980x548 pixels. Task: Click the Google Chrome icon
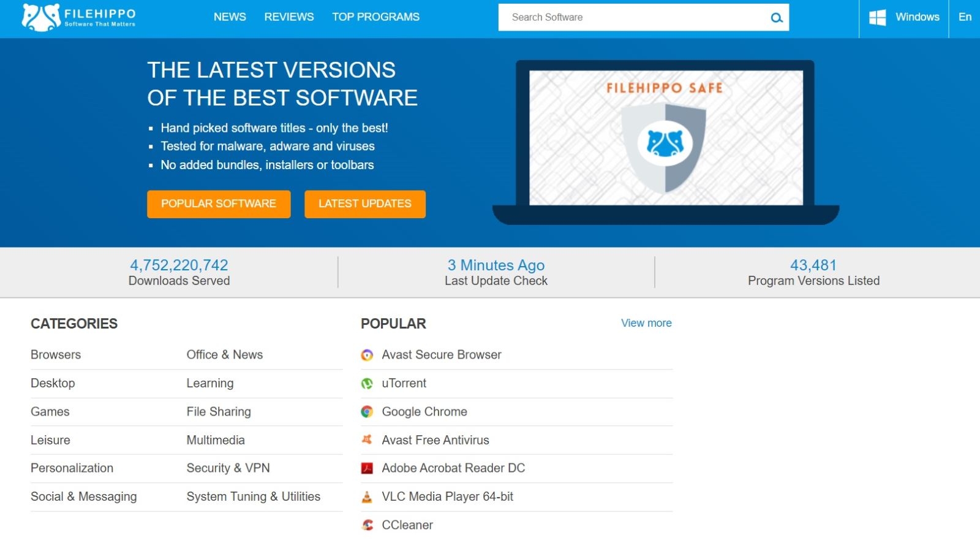coord(367,412)
